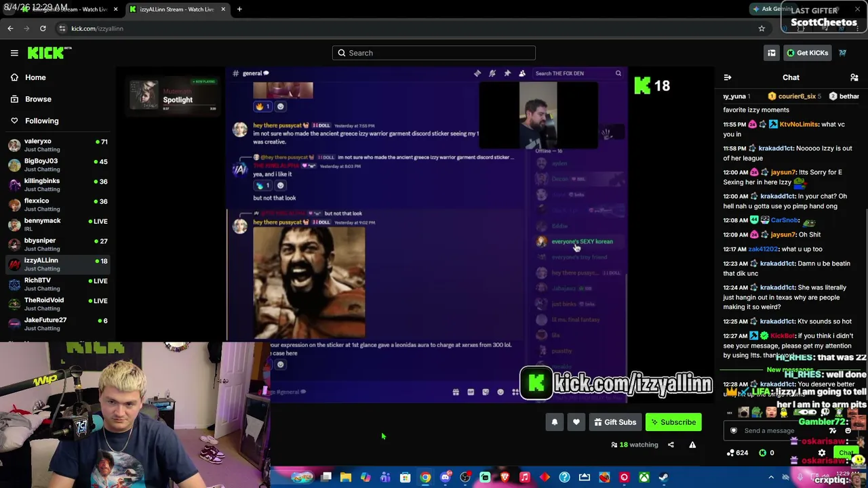Click the Get KICKs button
868x488 pixels.
click(x=807, y=53)
